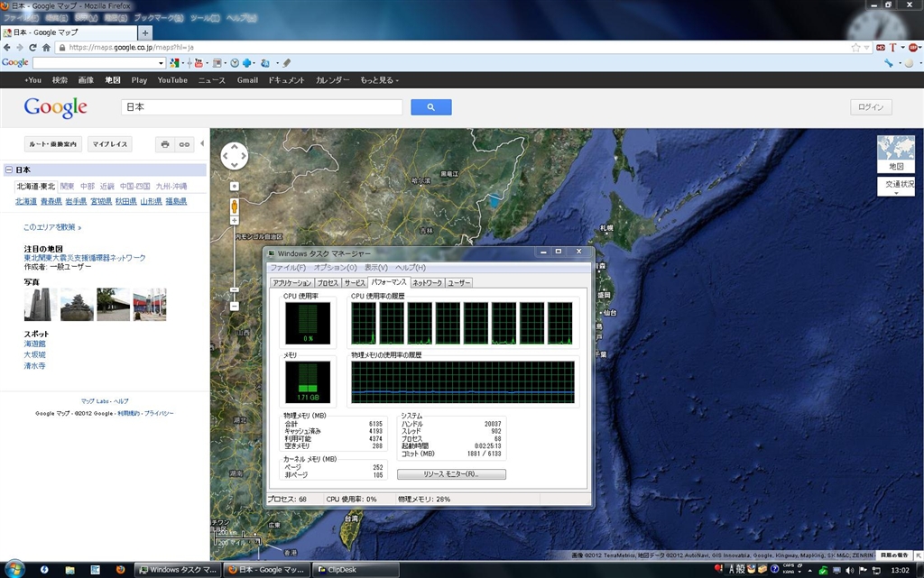Click the print icon in Maps sidebar

[x=164, y=144]
